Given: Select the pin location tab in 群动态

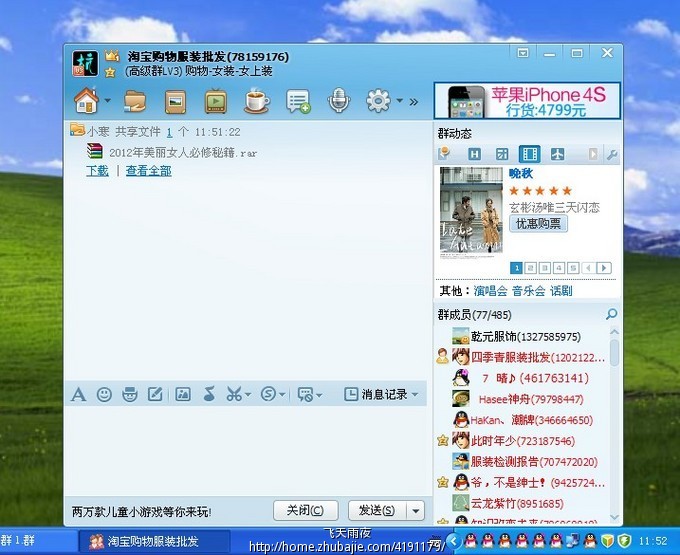Looking at the screenshot, I should point(444,153).
